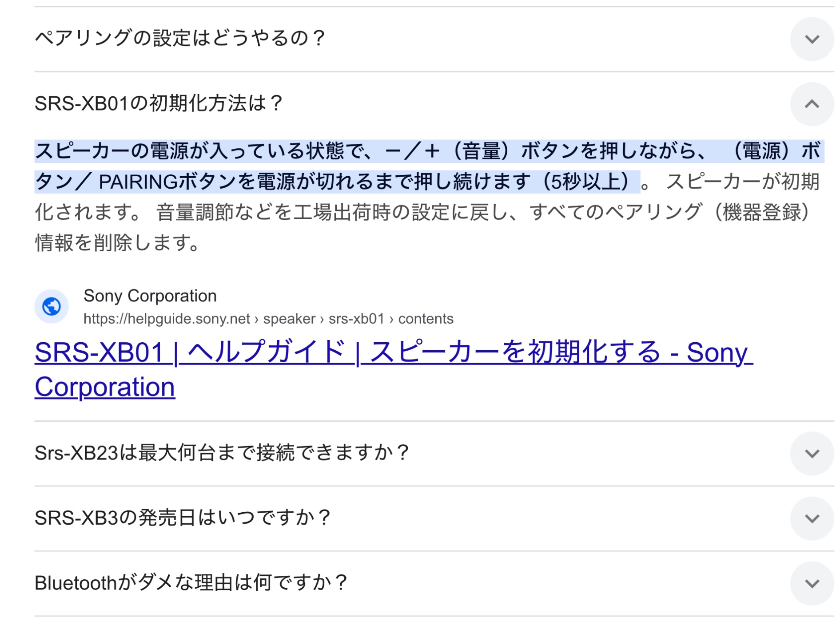Click the ペアリングの設定はどうやるの？ question text
Viewport: 840px width, 617px height.
tap(180, 38)
